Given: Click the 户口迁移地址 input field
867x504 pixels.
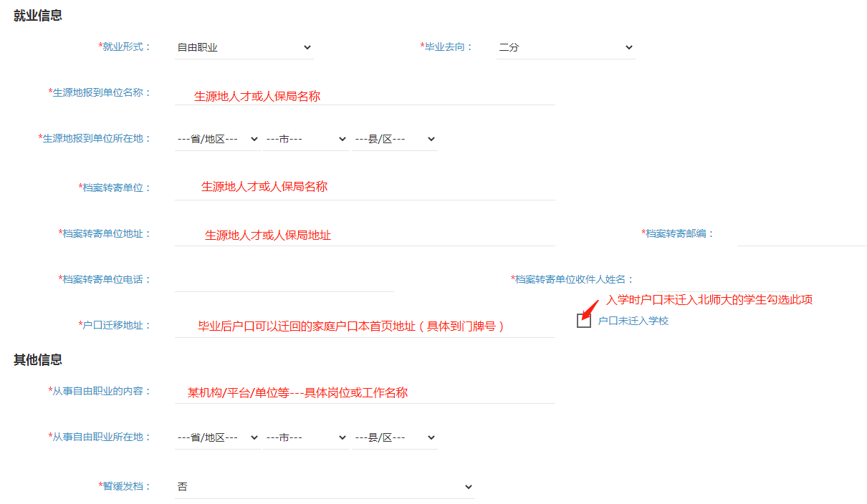Looking at the screenshot, I should pyautogui.click(x=364, y=326).
